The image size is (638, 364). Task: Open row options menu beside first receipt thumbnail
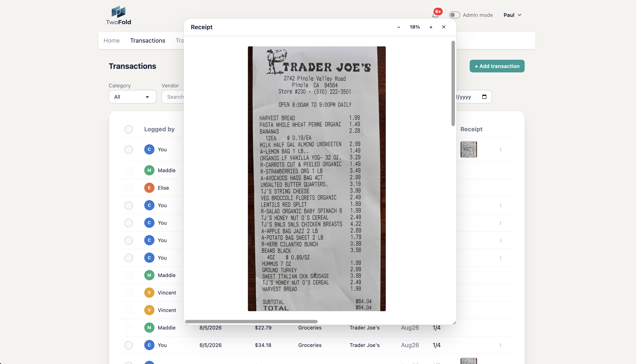[x=501, y=150]
